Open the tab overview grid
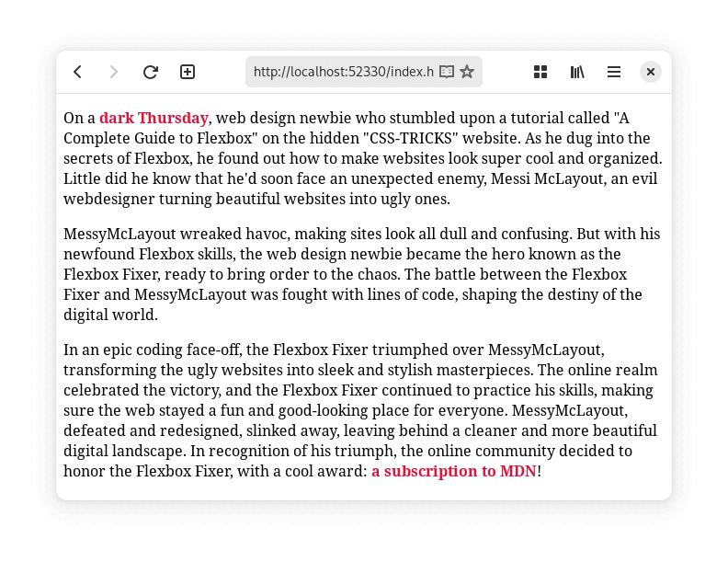This screenshot has height=562, width=728. coord(540,72)
